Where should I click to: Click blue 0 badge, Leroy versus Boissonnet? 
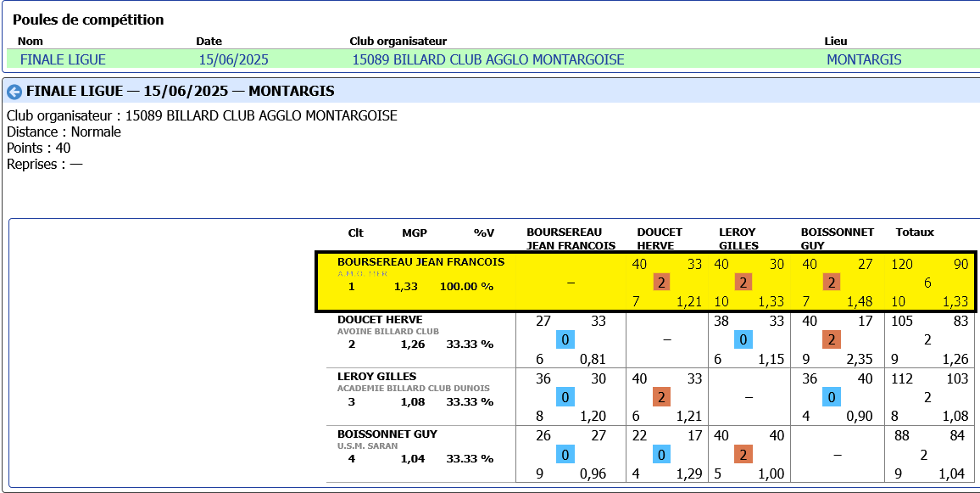tap(831, 396)
